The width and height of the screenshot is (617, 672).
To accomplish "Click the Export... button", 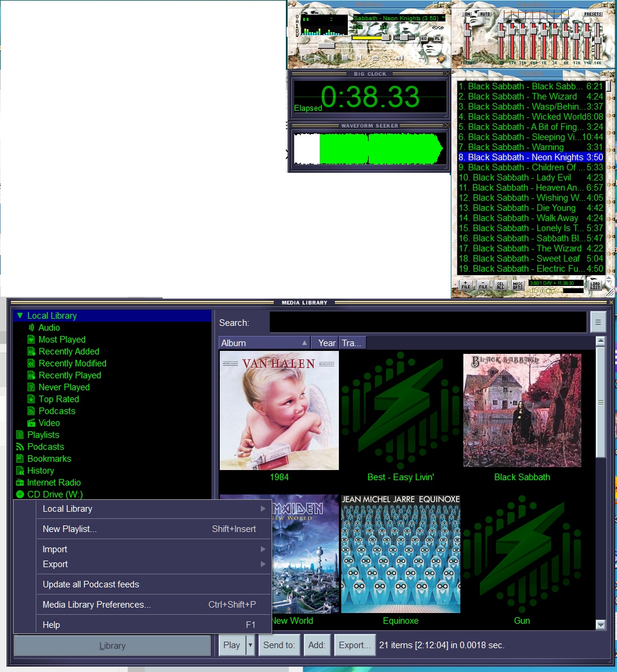I will click(x=355, y=645).
